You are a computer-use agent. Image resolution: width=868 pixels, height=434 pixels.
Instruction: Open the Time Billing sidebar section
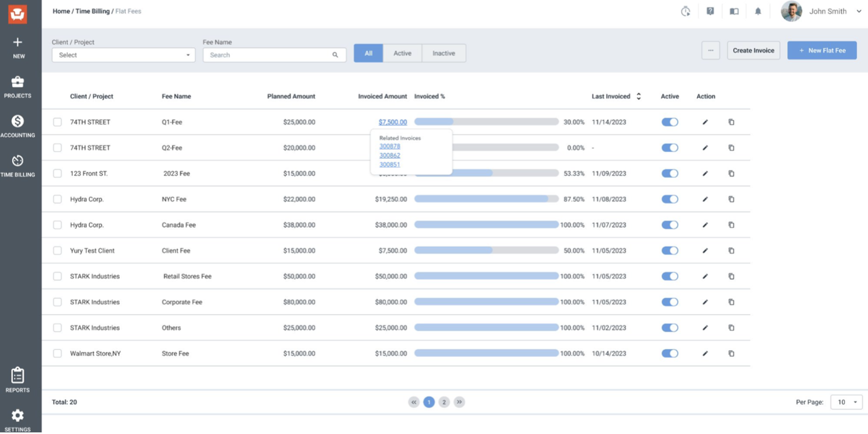click(x=17, y=166)
